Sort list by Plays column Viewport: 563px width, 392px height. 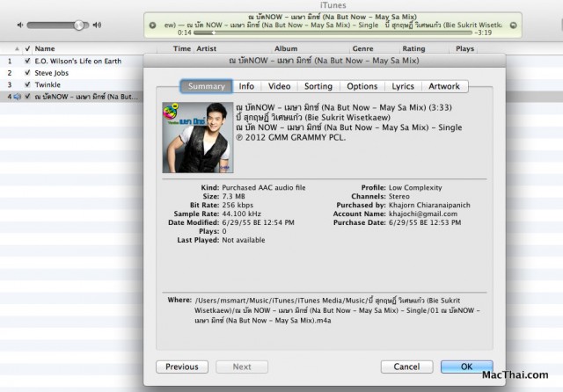click(x=465, y=48)
